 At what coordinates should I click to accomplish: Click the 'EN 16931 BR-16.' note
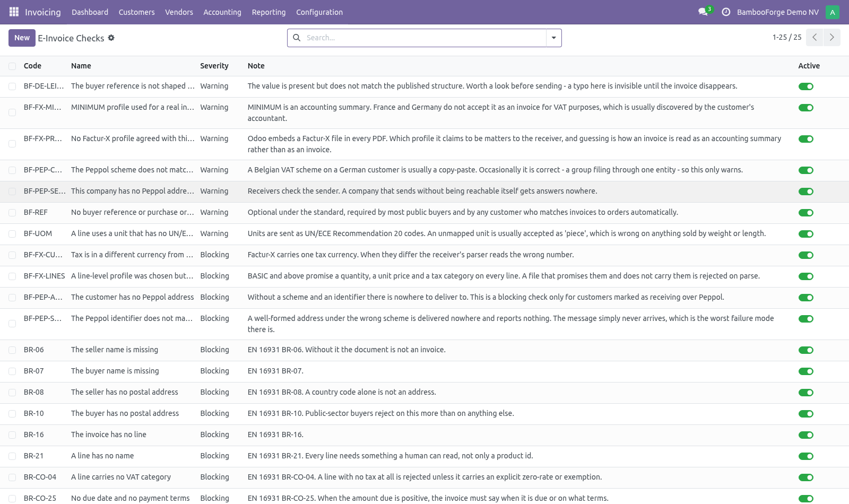[x=275, y=435]
